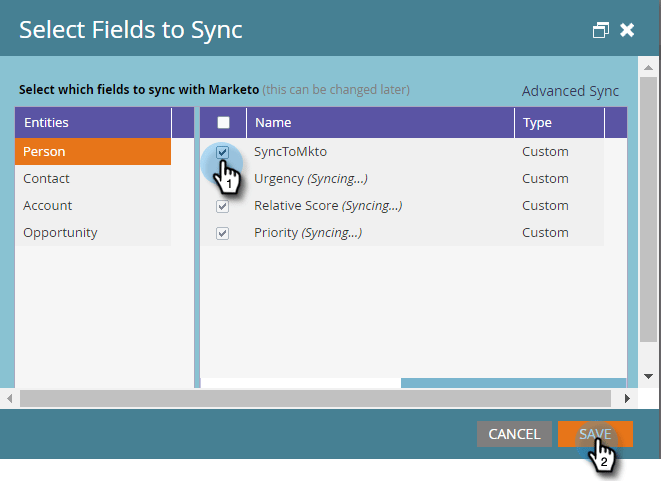Click the Cancel button
The height and width of the screenshot is (481, 661).
pos(514,434)
